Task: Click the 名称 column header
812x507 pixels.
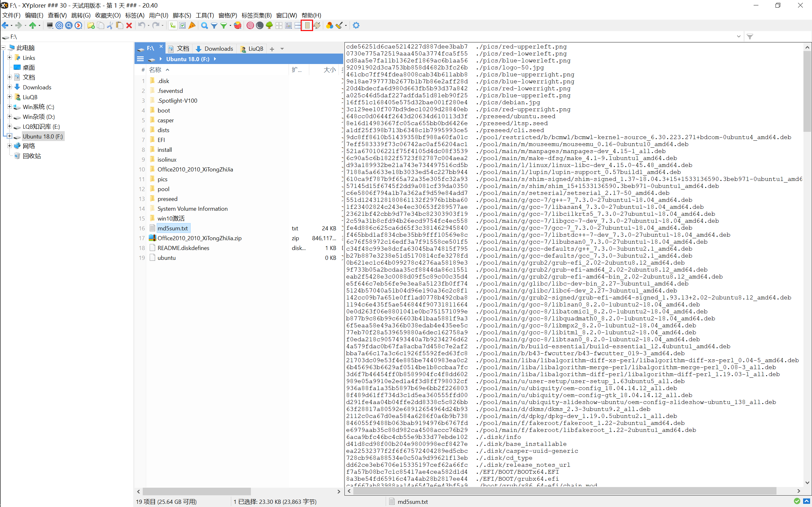Action: [x=155, y=70]
